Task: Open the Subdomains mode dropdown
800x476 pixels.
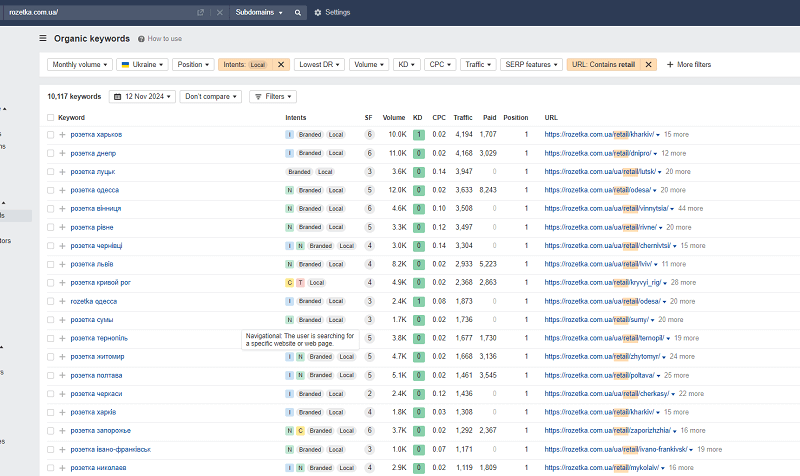Action: pos(259,12)
